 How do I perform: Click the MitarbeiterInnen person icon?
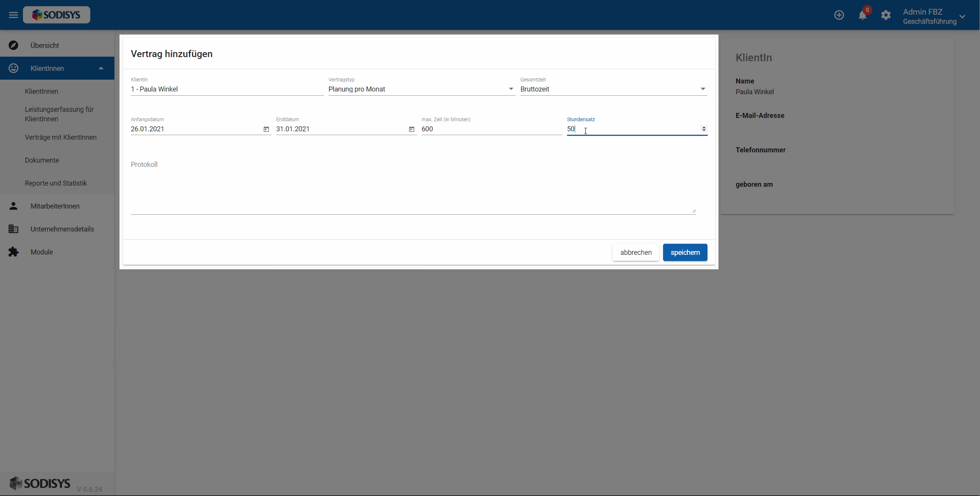[13, 206]
